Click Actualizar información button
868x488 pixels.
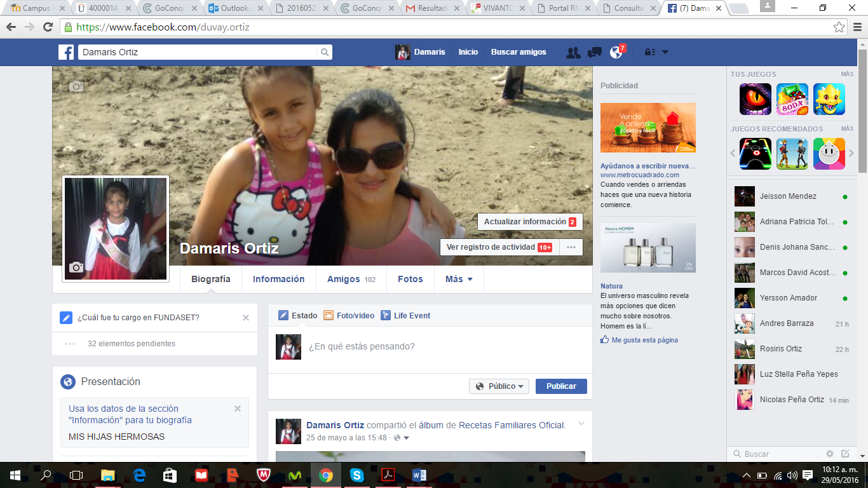click(530, 222)
